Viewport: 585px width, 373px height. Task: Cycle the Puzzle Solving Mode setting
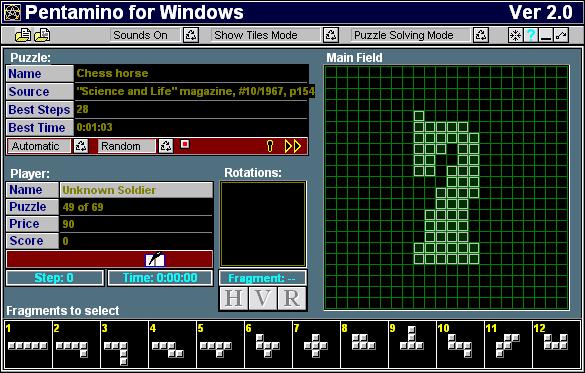[x=481, y=35]
